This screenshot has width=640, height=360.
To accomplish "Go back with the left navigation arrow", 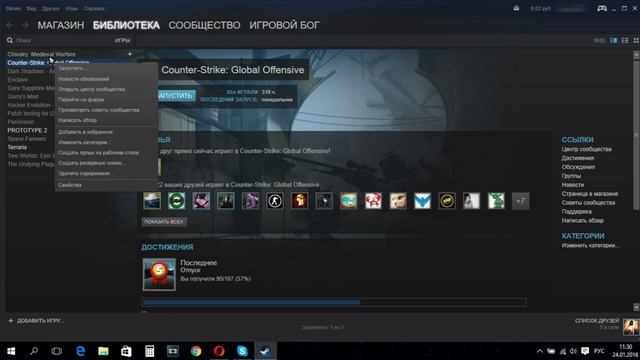I will point(10,25).
